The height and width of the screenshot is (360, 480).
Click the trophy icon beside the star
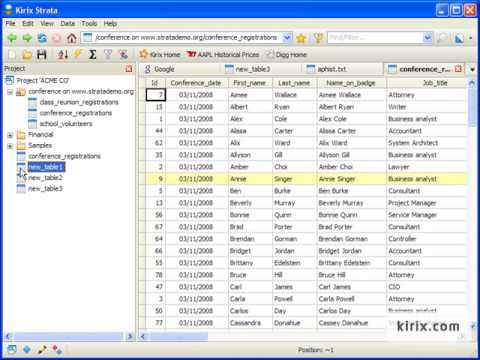319,38
